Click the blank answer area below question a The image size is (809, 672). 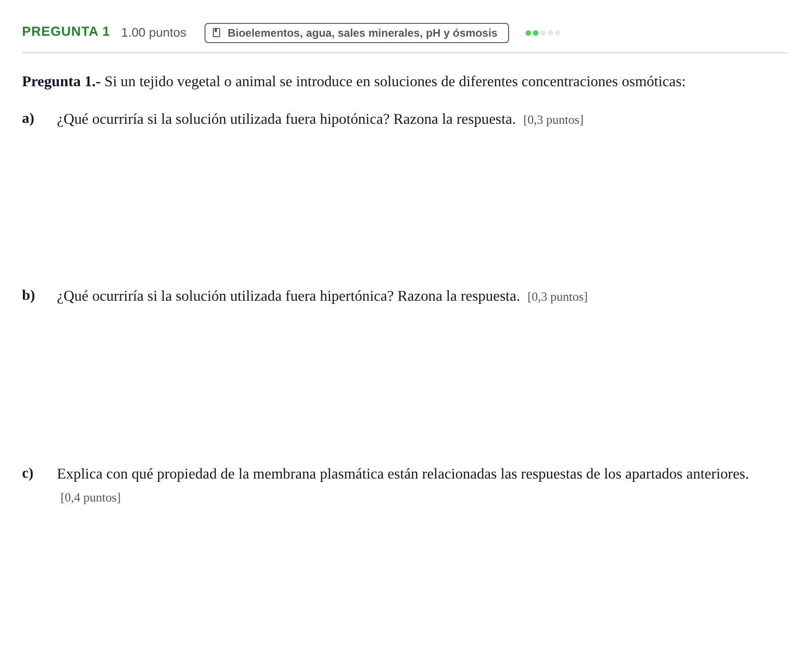[x=404, y=206]
